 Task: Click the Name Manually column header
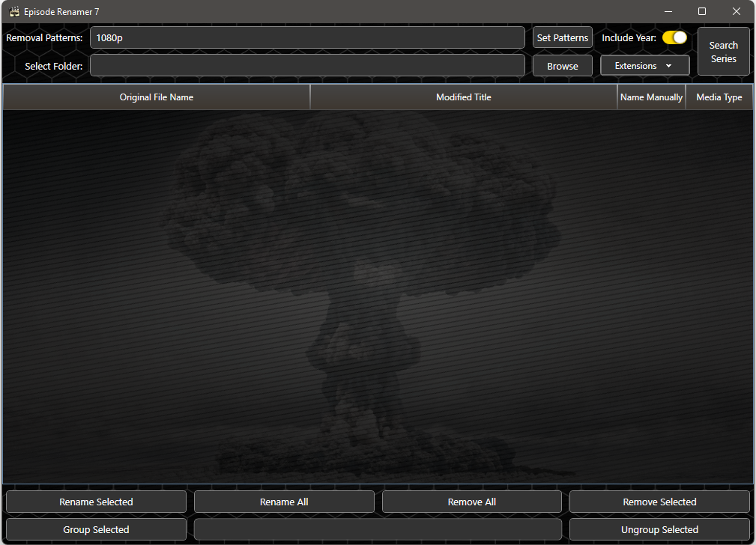pyautogui.click(x=651, y=97)
